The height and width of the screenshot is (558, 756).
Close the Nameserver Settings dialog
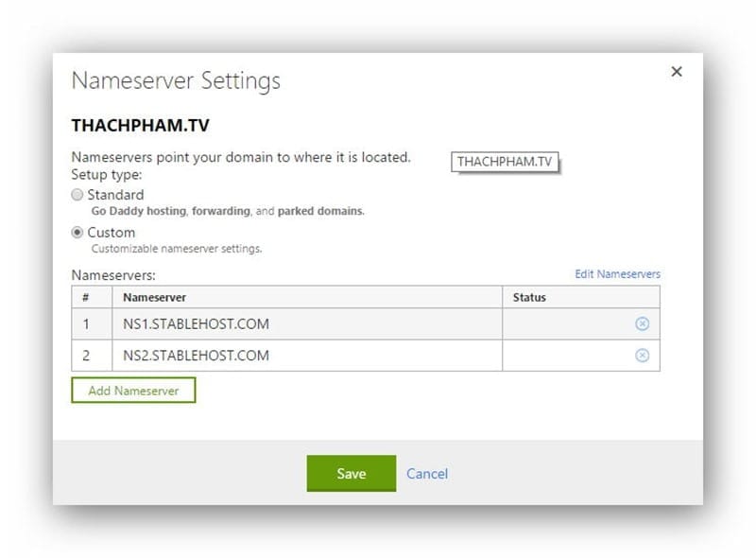tap(677, 72)
